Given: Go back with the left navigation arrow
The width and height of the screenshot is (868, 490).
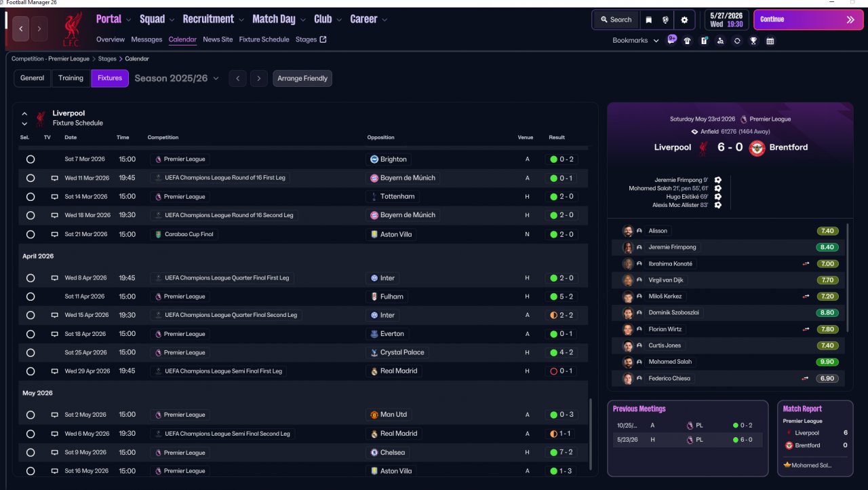Looking at the screenshot, I should 21,29.
